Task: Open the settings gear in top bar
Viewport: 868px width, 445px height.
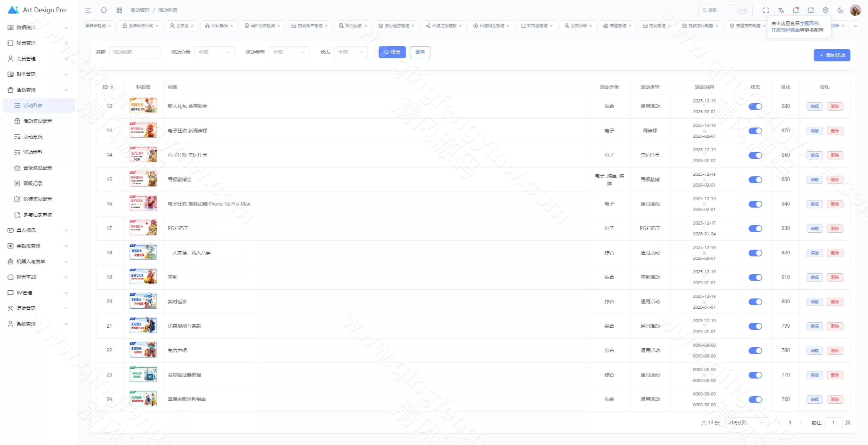Action: coord(826,10)
